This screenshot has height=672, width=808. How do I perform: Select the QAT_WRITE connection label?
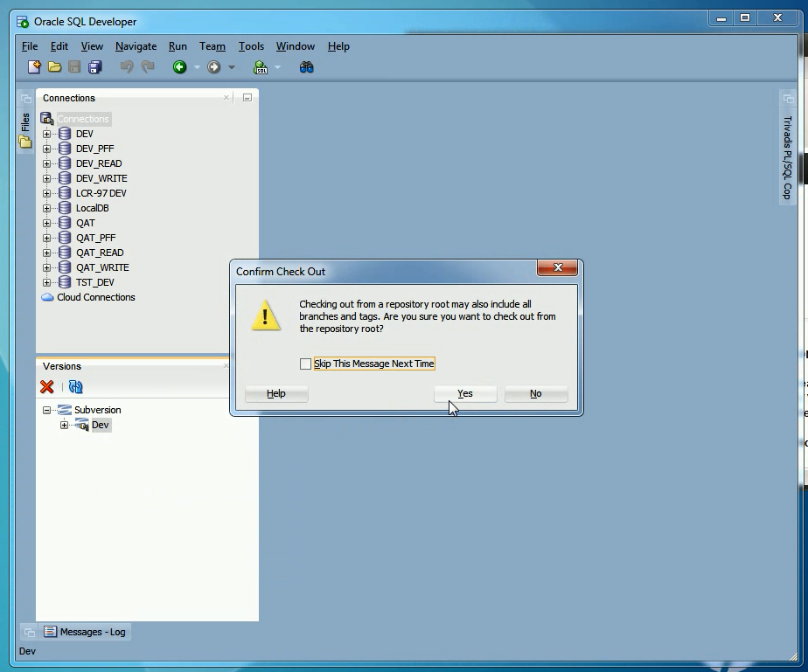pos(102,267)
